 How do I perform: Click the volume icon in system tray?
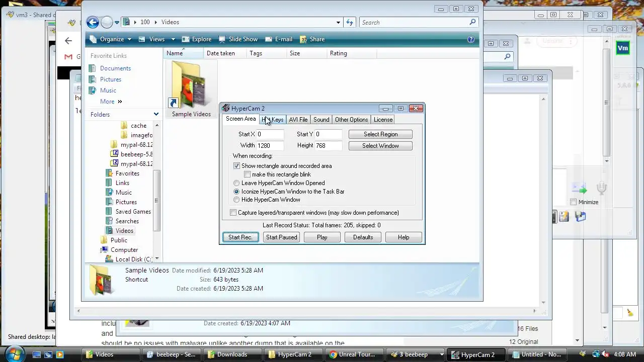coord(605,354)
